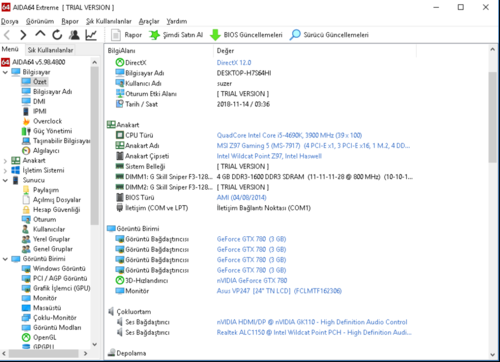Select Bilgisayar Adı in the sidebar tree
500x362 pixels.
click(47, 92)
